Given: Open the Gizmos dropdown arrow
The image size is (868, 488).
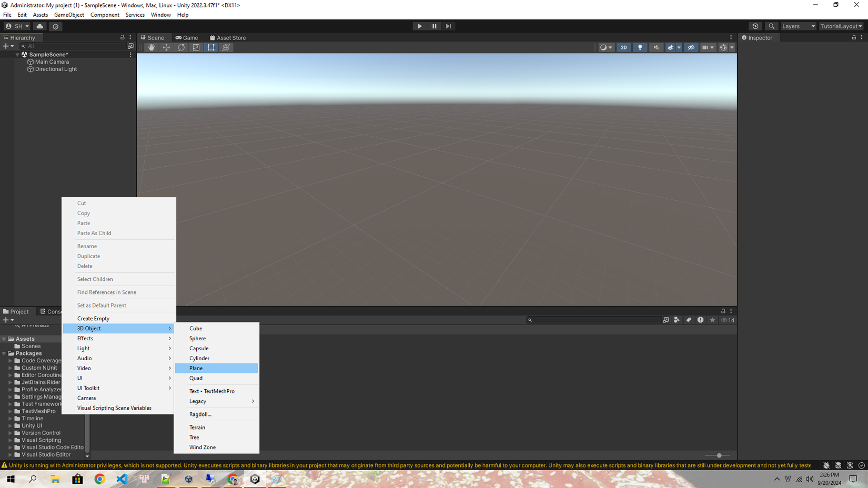Looking at the screenshot, I should [732, 47].
